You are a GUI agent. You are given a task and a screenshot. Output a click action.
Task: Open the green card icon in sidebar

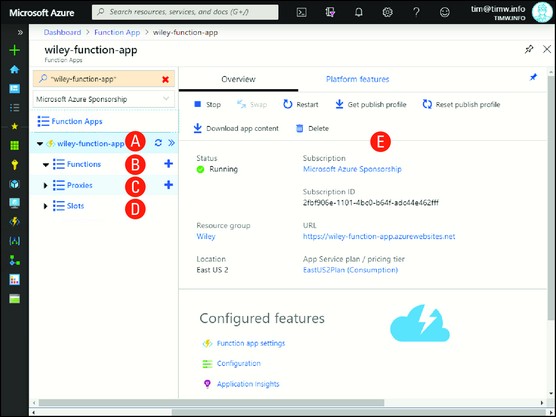click(x=15, y=299)
